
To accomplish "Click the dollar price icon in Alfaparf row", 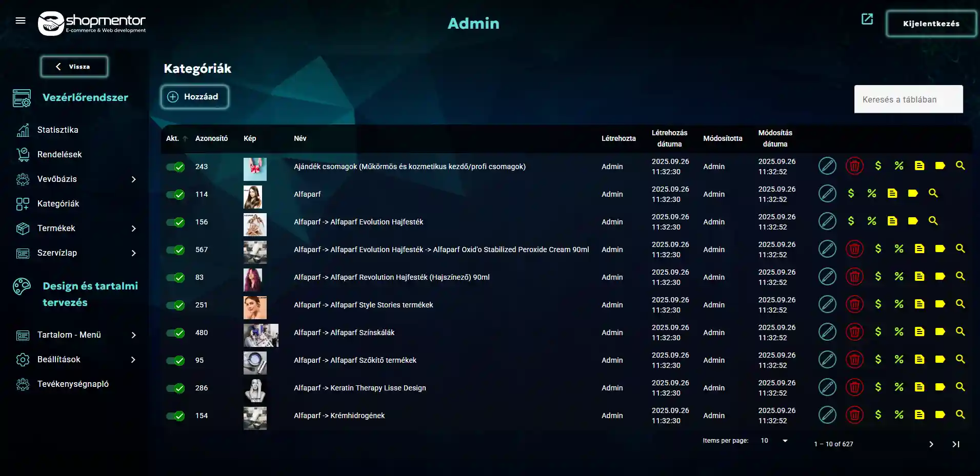I will coord(851,194).
